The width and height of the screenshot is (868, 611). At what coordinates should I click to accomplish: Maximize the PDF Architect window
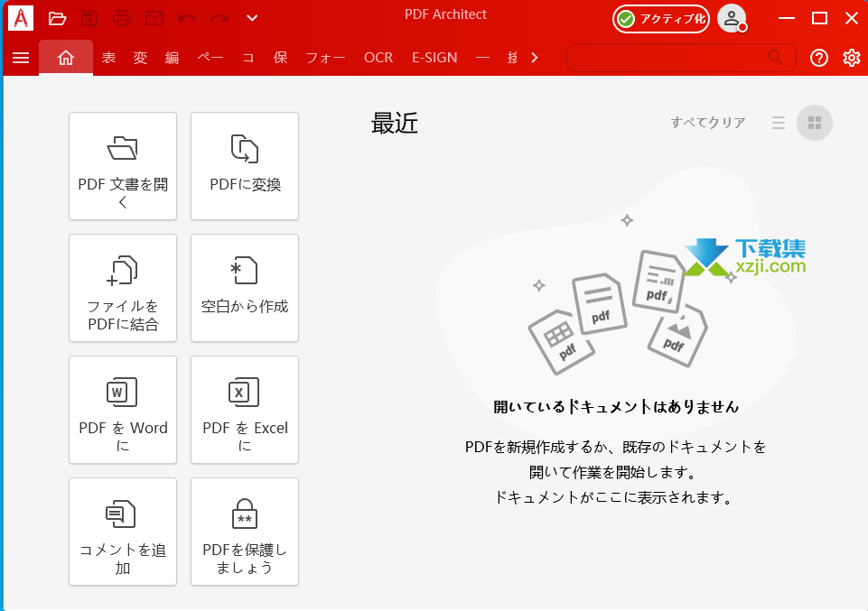click(819, 18)
